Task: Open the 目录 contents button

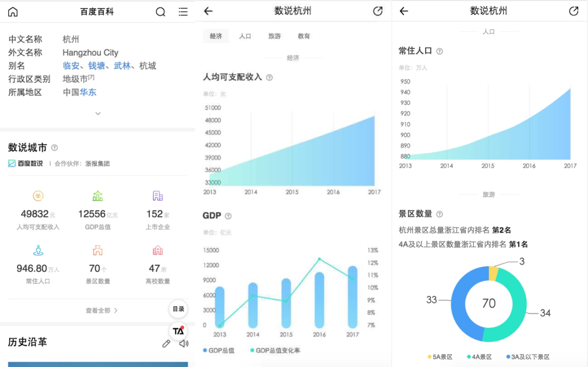Action: pyautogui.click(x=178, y=309)
